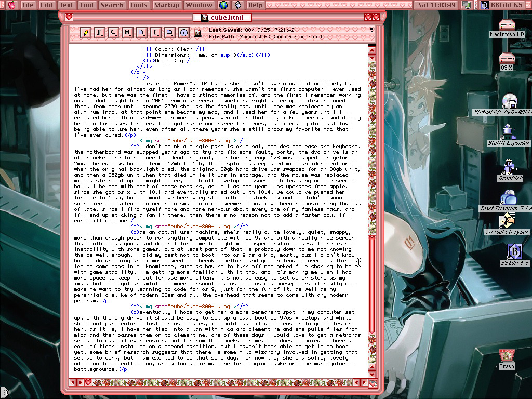The image size is (532, 399).
Task: Open the function (f) popup in toolbar
Action: (99, 33)
